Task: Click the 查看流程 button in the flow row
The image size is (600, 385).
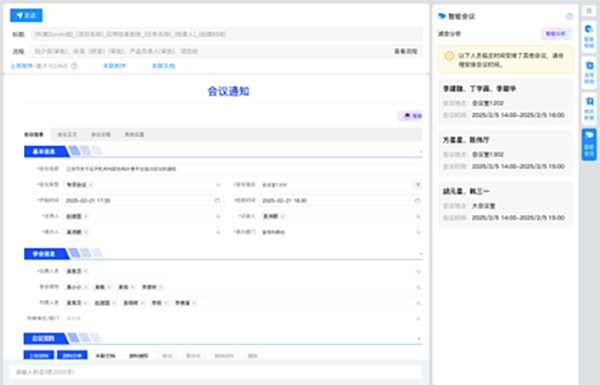Action: tap(406, 51)
